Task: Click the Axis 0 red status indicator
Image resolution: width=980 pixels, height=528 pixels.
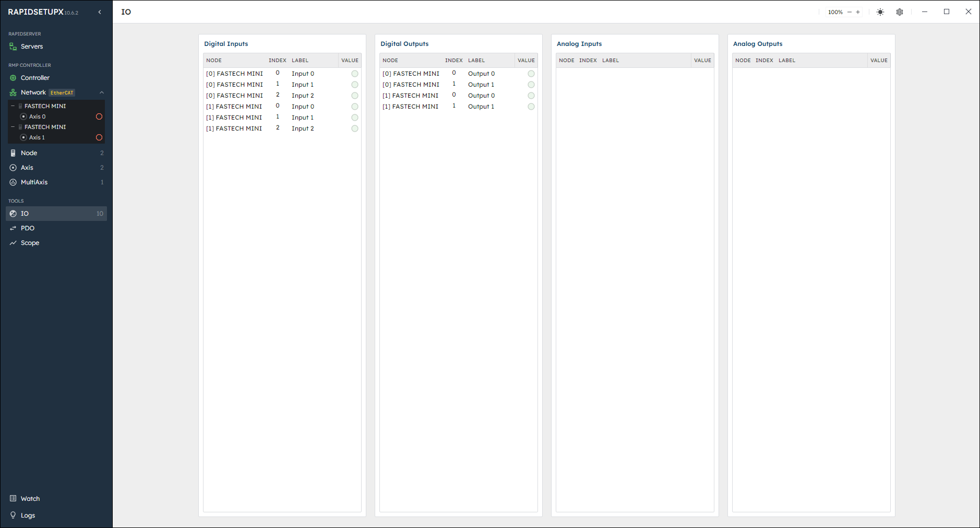Action: point(99,116)
